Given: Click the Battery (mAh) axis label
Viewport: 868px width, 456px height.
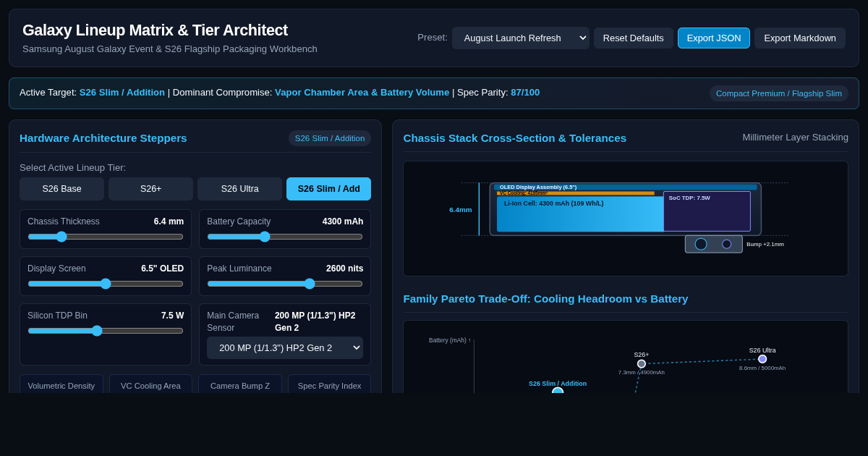Looking at the screenshot, I should pyautogui.click(x=450, y=340).
